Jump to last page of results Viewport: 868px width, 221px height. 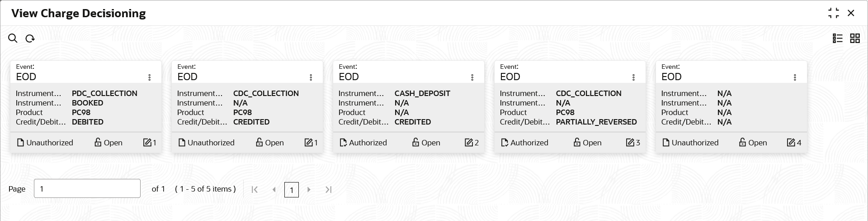(329, 190)
